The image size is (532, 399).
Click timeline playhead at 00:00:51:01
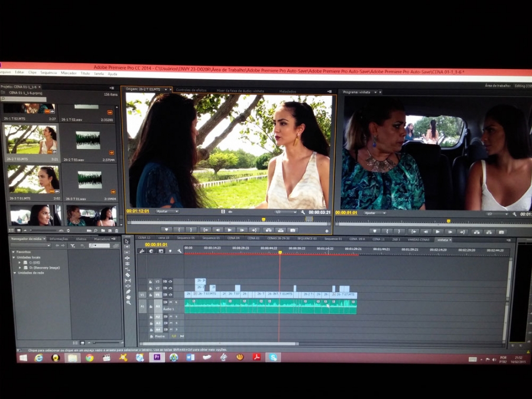pos(280,252)
